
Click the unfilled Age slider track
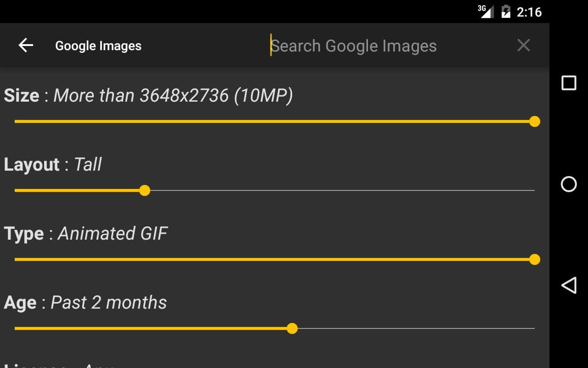413,328
